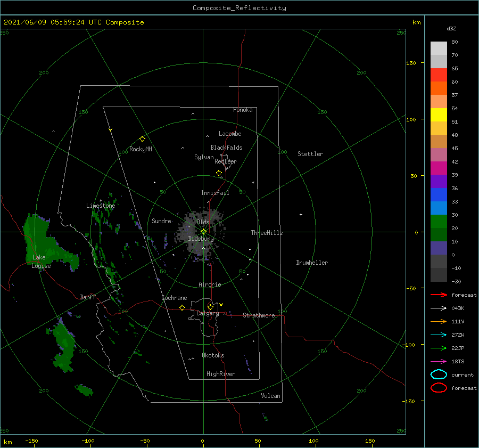This screenshot has width=479, height=448.
Task: Click the red forecast ellipse icon
Action: (439, 388)
